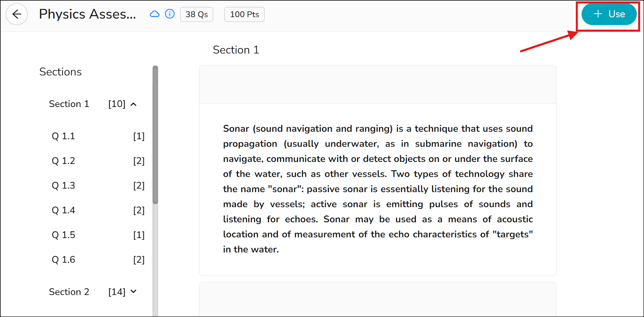644x317 pixels.
Task: Collapse Section 1 with the chevron
Action: (134, 104)
